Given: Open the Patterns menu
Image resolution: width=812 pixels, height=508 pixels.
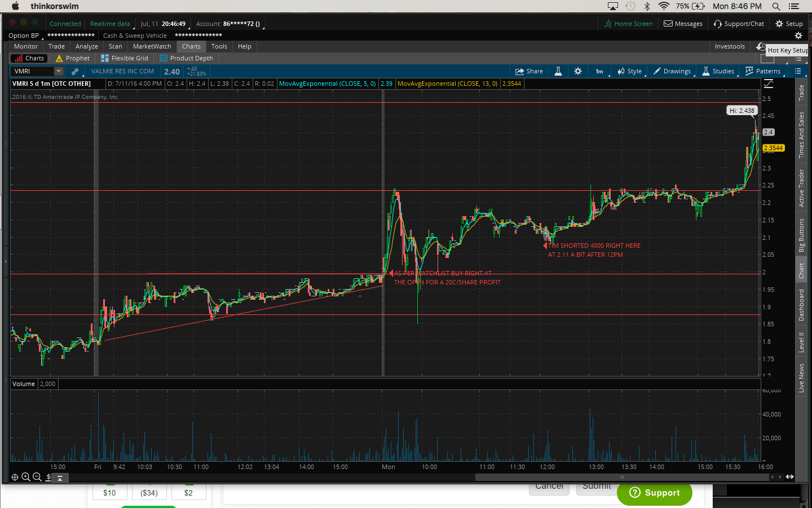Looking at the screenshot, I should 764,71.
